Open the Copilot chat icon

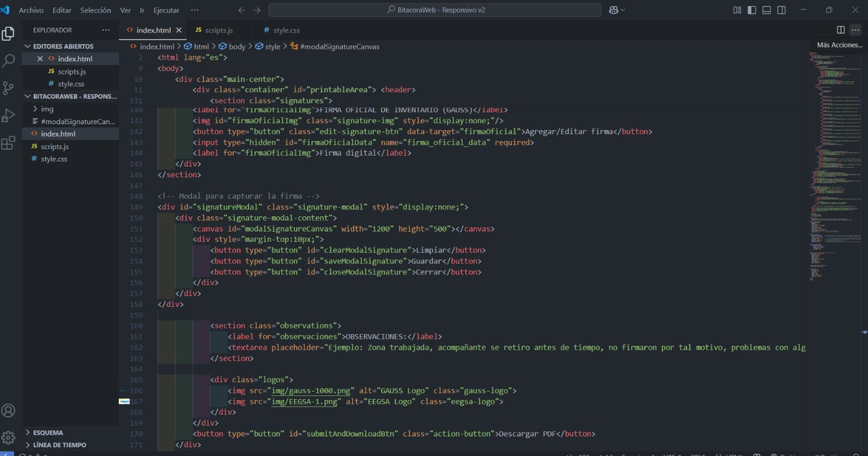pyautogui.click(x=614, y=10)
